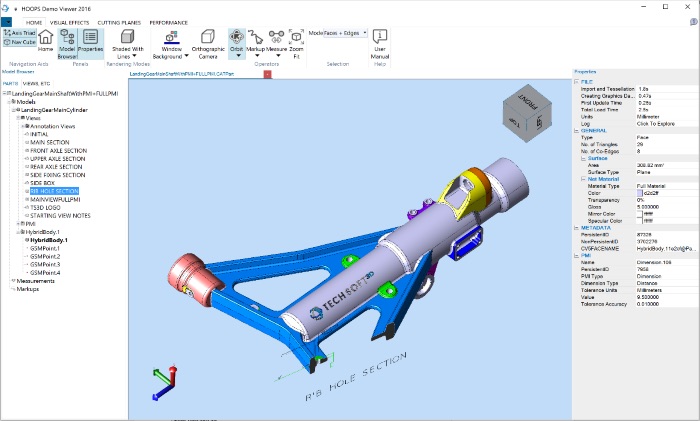Open the selection Mode combo box

(x=345, y=33)
